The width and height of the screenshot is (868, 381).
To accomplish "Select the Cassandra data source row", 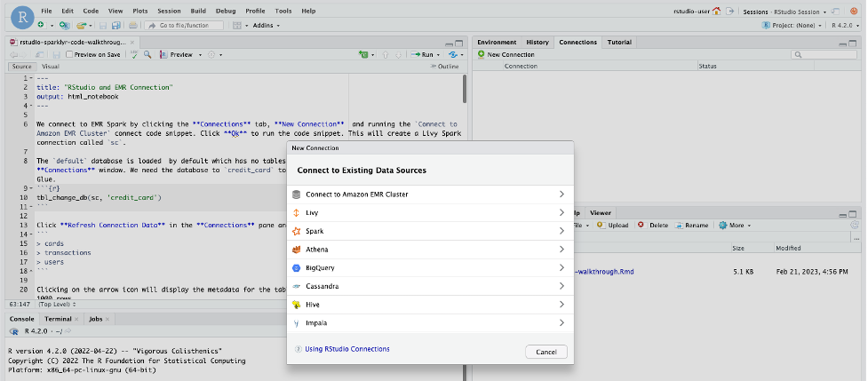I will (x=430, y=286).
